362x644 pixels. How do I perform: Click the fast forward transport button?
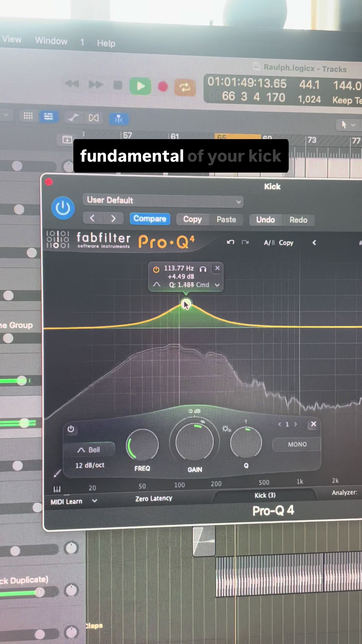(96, 85)
